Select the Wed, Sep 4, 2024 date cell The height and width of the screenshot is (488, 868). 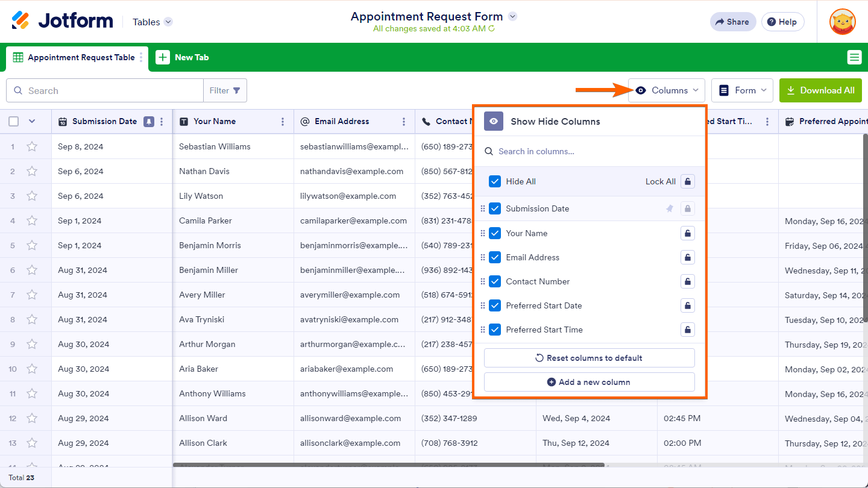[x=597, y=418]
